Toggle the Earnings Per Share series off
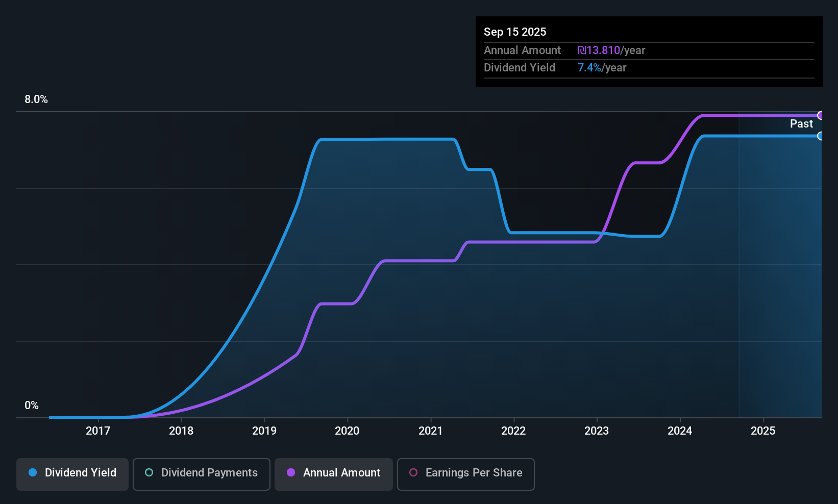The width and height of the screenshot is (838, 504). coord(465,474)
